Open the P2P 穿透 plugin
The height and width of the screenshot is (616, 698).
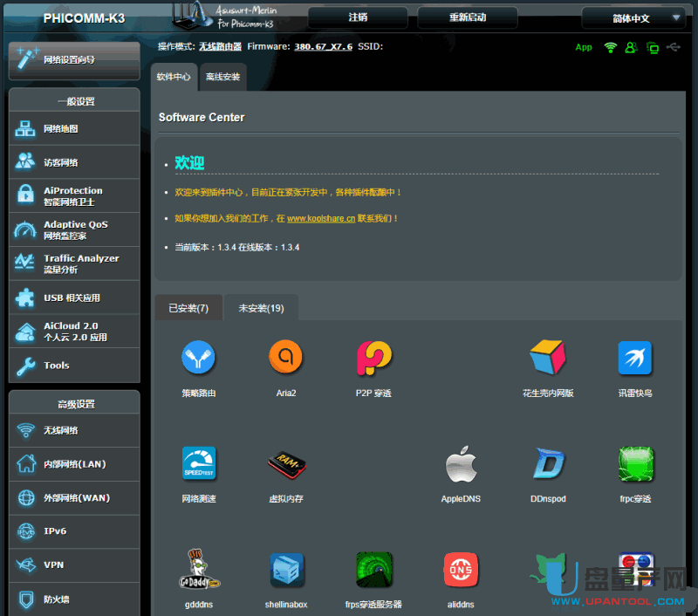click(373, 357)
